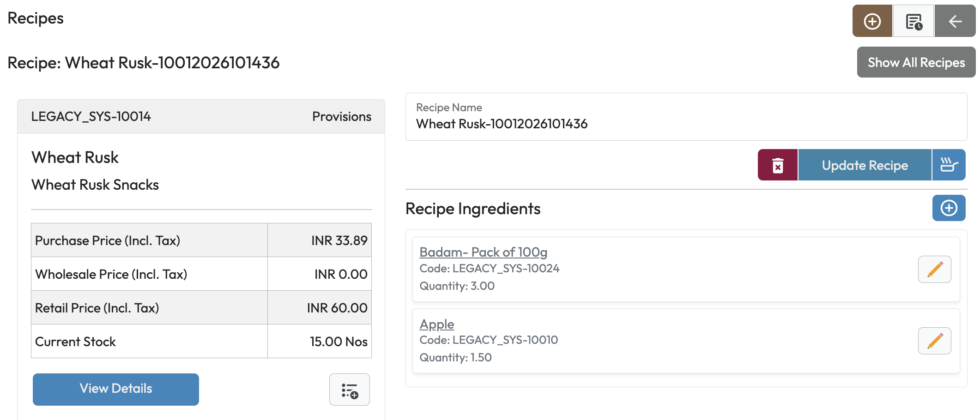This screenshot has width=980, height=420.
Task: Open the Apple ingredient link
Action: tap(436, 324)
